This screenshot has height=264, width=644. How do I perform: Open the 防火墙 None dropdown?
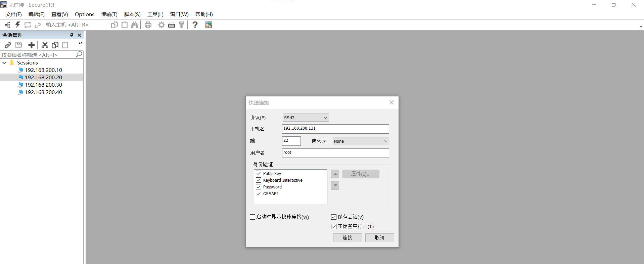pyautogui.click(x=361, y=141)
